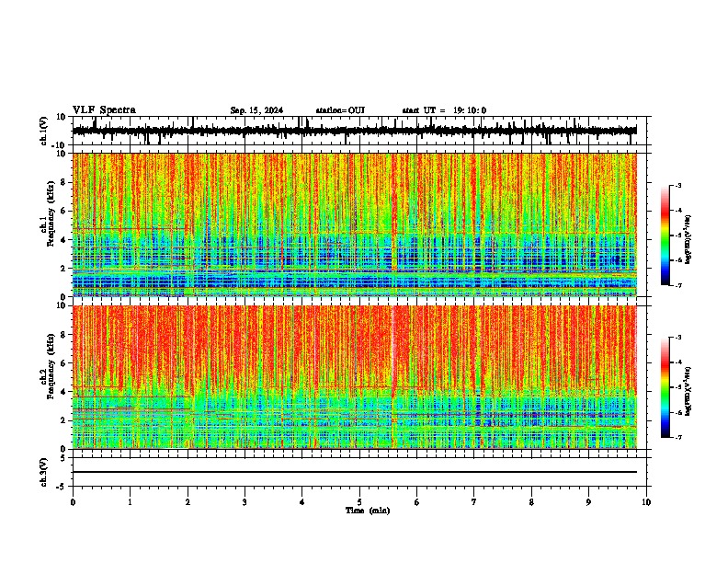The image size is (728, 563).
Task: Click the time axis tick label "2"
Action: [x=188, y=502]
